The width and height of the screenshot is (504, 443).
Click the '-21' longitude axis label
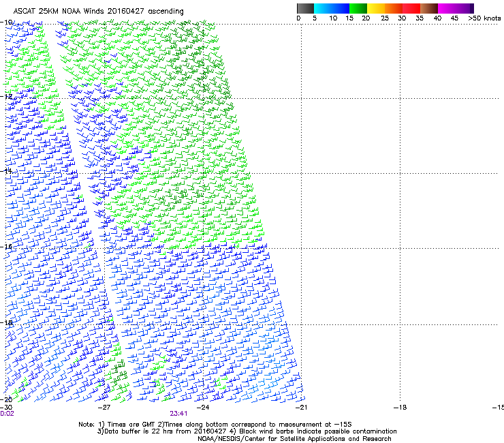(x=302, y=408)
